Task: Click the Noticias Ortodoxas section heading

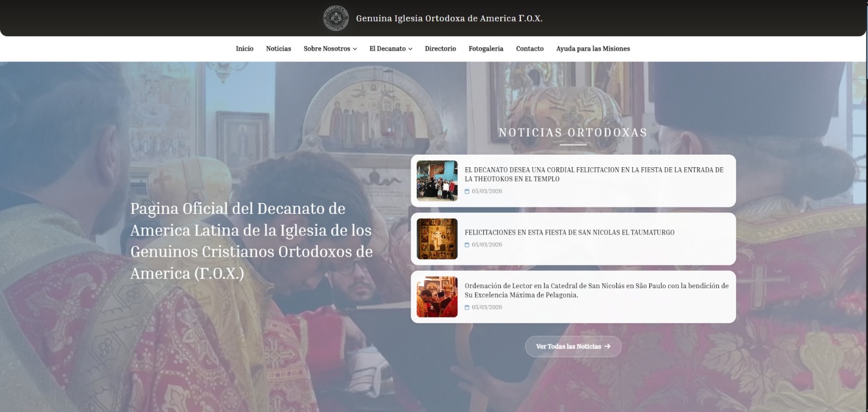Action: (x=573, y=132)
